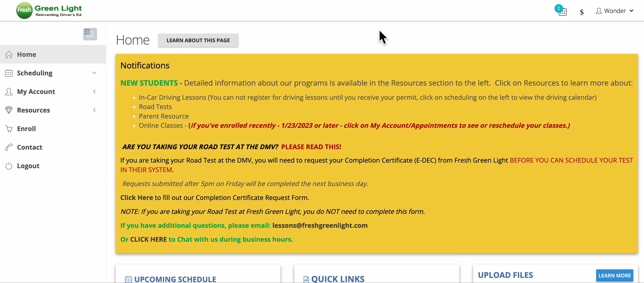Click the lessons@freshgreenlight.com email link
Image resolution: width=644 pixels, height=283 pixels.
coord(320,225)
